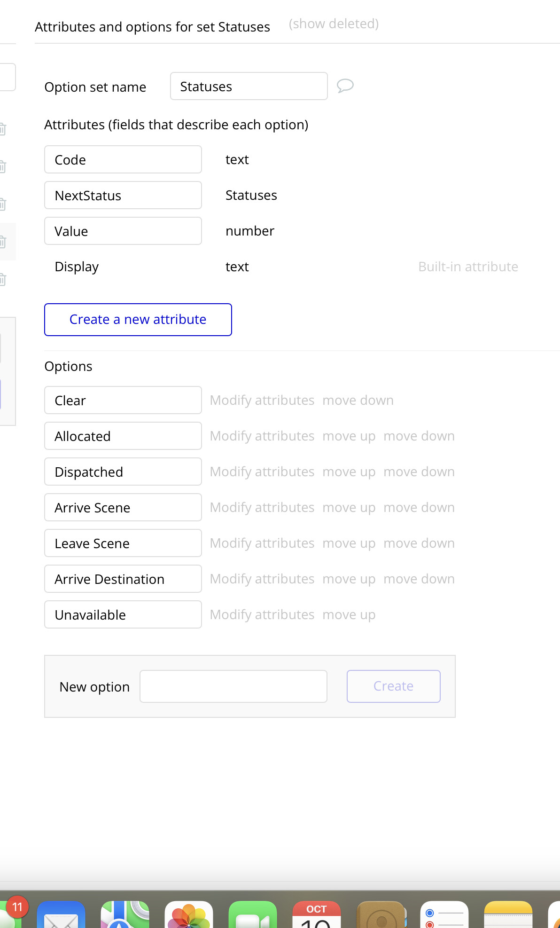Open Maps icon in dock

tap(125, 914)
